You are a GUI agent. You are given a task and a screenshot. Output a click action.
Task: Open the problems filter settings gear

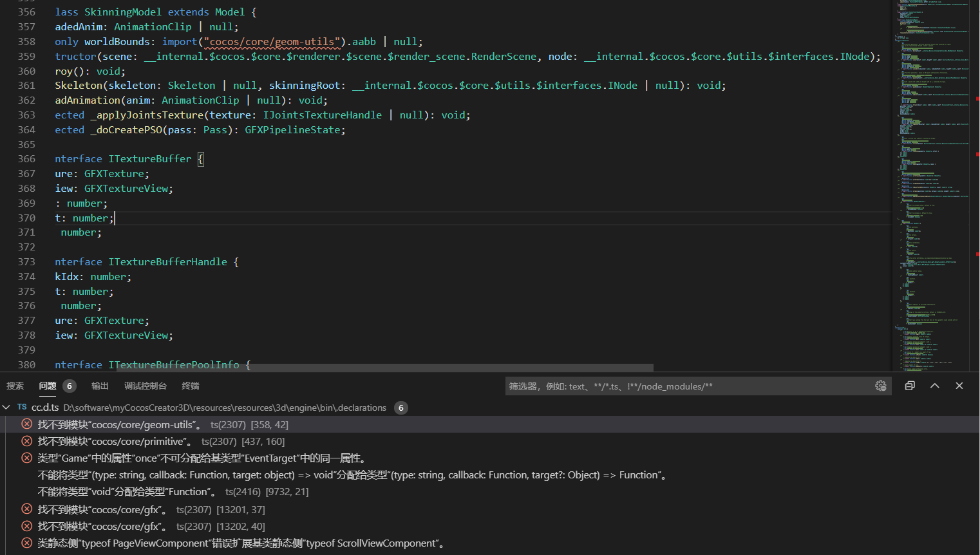[881, 386]
